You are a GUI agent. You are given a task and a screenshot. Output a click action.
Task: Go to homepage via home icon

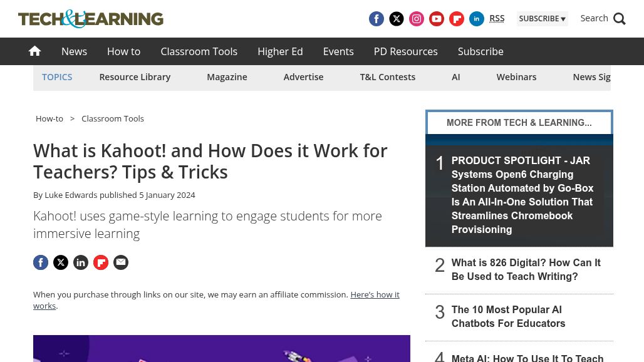35,51
